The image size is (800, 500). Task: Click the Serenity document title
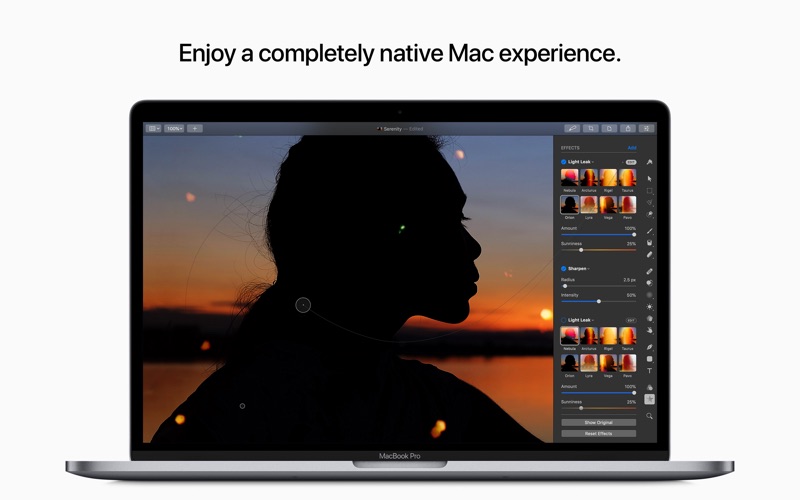[392, 129]
